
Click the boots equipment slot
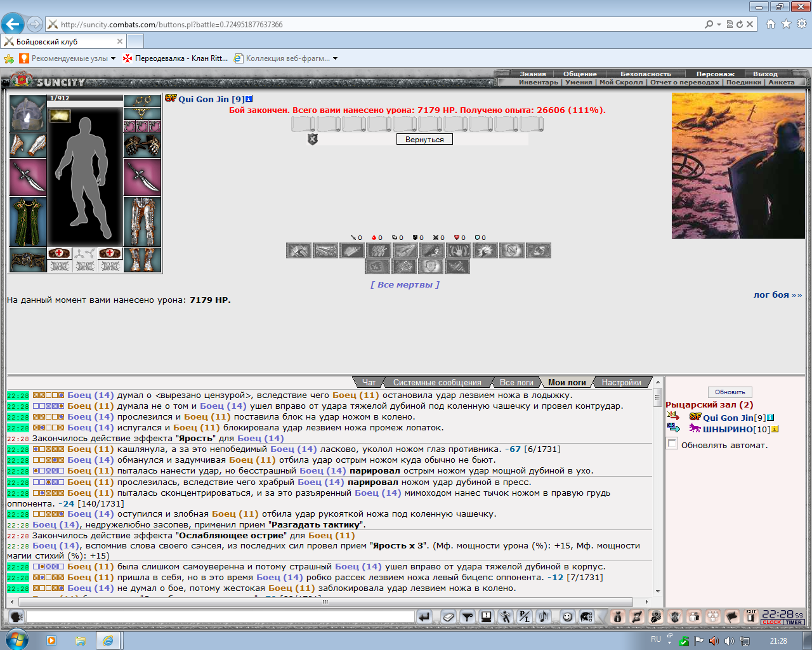tap(142, 260)
